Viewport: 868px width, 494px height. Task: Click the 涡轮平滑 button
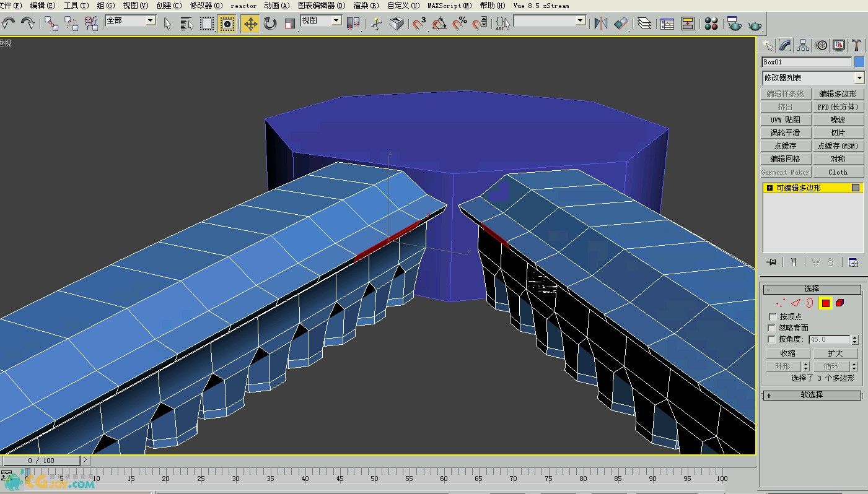pos(785,133)
